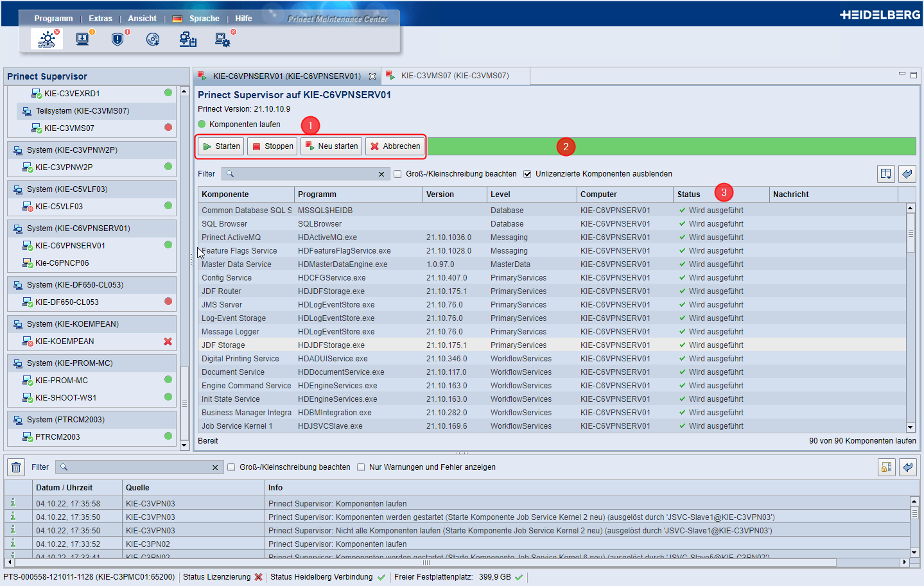This screenshot has width=924, height=586.
Task: Click in the log filter field
Action: tap(139, 467)
